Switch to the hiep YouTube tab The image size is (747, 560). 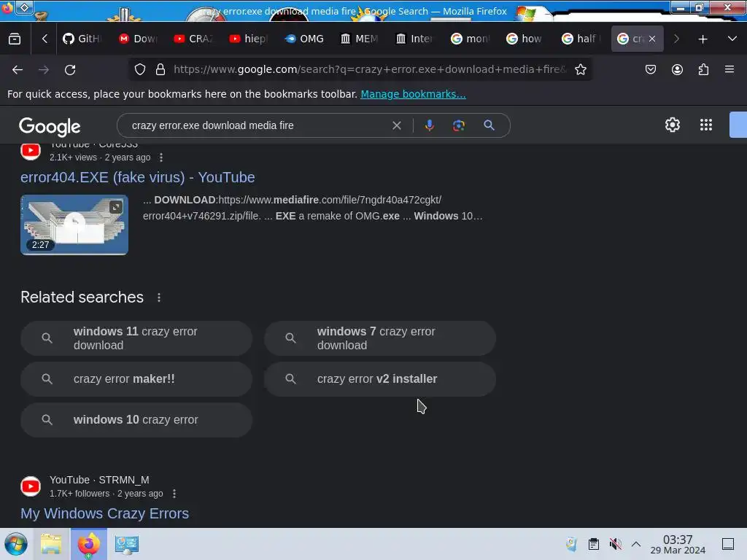[x=248, y=39]
